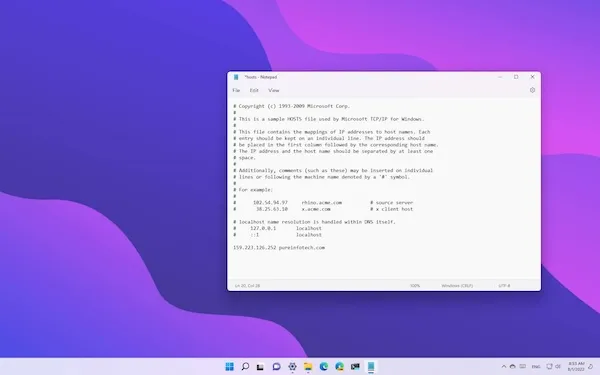Open the Windows Start menu

(x=230, y=366)
